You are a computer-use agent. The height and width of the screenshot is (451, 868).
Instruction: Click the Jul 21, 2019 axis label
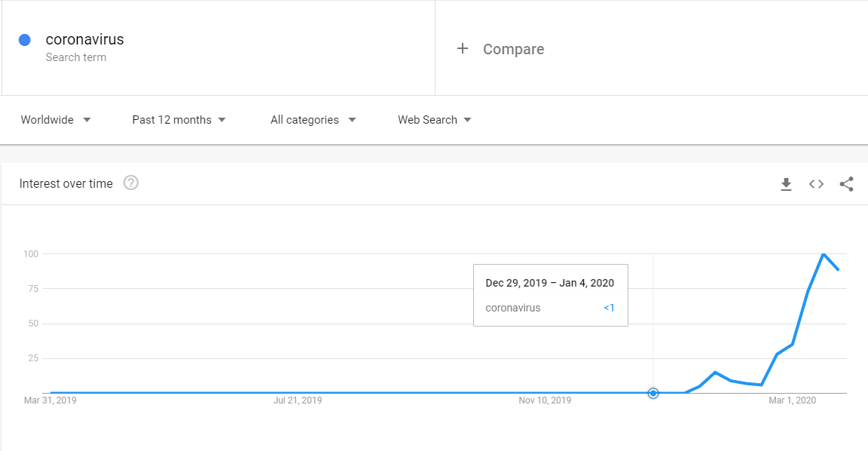(298, 400)
